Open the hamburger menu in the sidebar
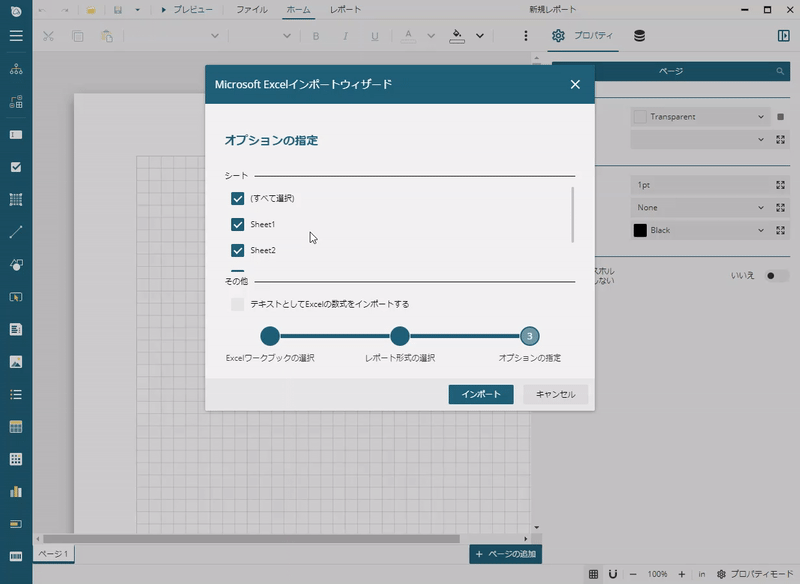 16,35
